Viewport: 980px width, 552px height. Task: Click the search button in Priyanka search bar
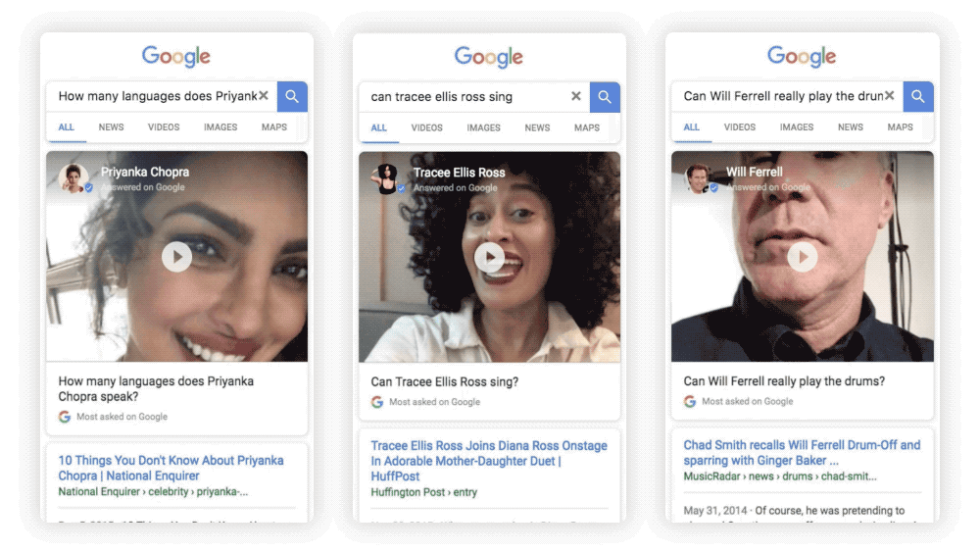point(292,96)
